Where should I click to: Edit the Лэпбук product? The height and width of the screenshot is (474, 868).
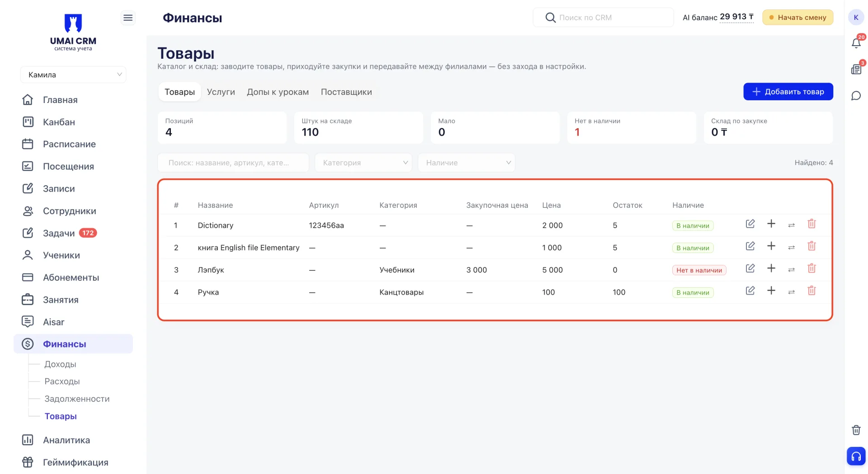[x=750, y=268]
